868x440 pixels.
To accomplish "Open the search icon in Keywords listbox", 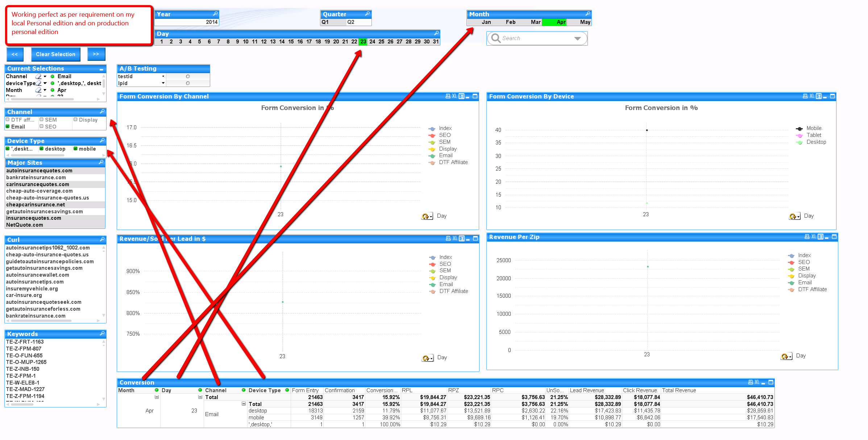I will (x=102, y=334).
